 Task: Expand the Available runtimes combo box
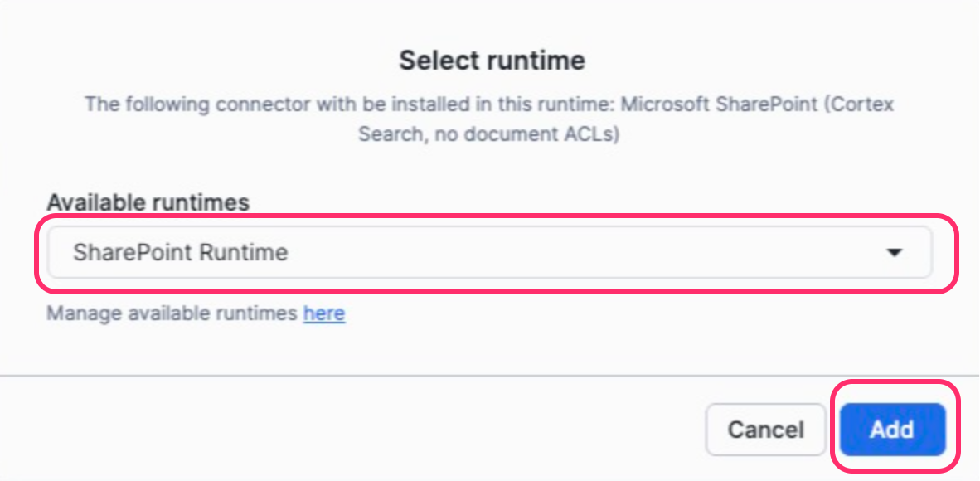[489, 252]
